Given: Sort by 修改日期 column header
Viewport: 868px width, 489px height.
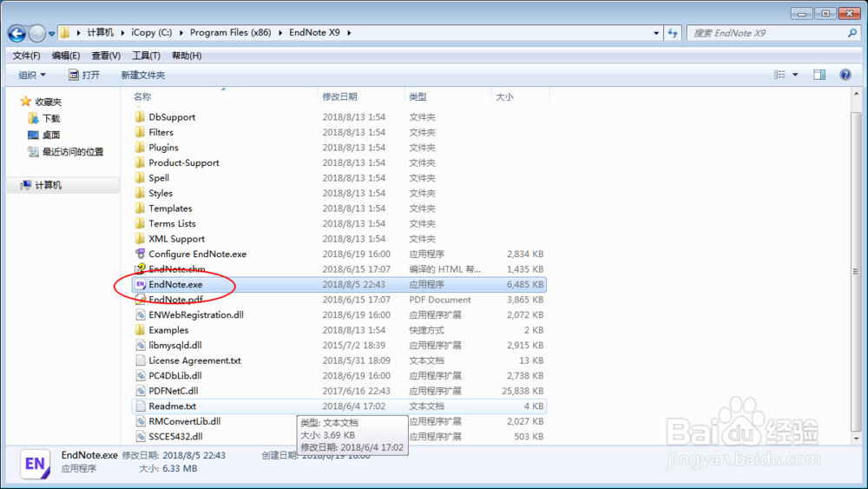Looking at the screenshot, I should [340, 97].
